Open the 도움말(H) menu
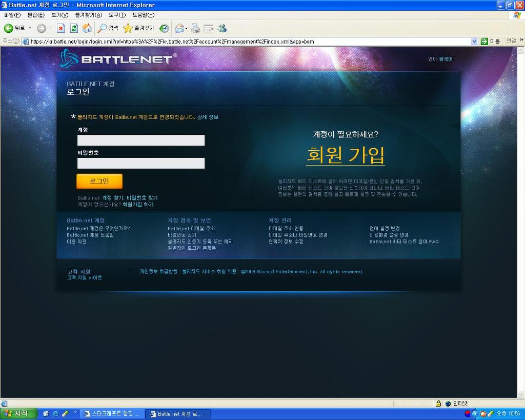The width and height of the screenshot is (525, 420). [144, 15]
